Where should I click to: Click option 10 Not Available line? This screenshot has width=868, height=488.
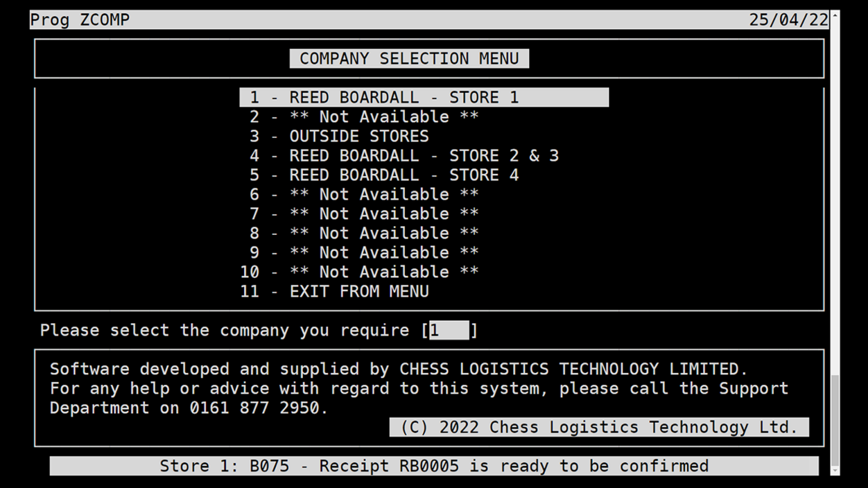point(359,272)
